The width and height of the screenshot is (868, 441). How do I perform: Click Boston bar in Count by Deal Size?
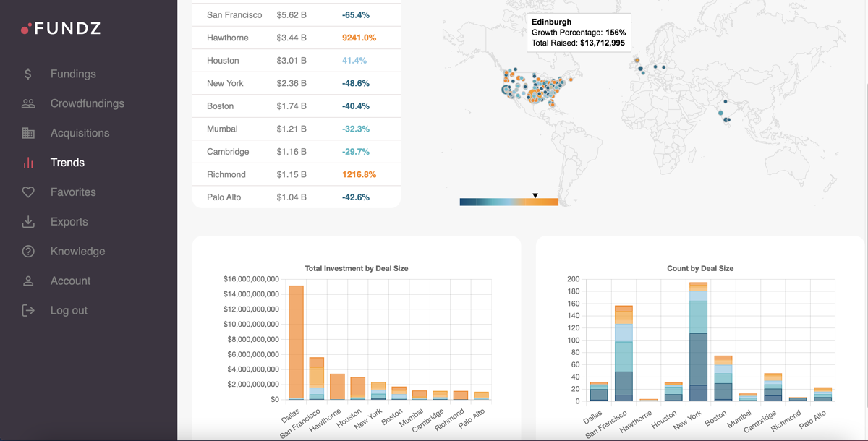coord(723,378)
